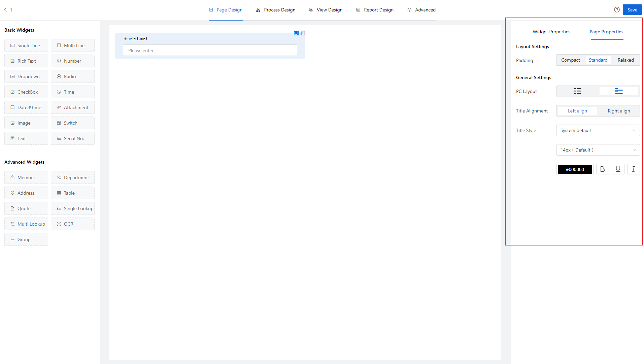The image size is (644, 364).
Task: Save the page design
Action: 632,10
